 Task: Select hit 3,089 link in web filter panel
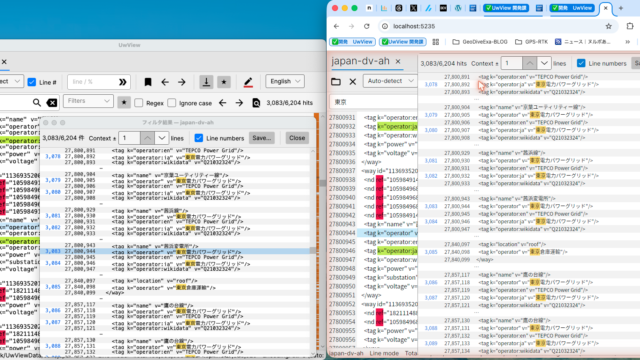431,343
